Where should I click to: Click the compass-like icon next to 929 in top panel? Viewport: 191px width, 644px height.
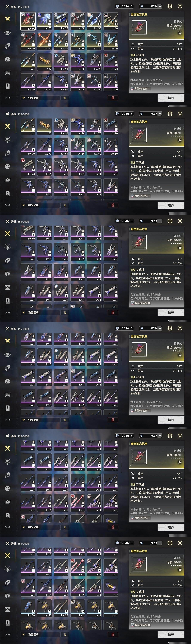[170, 6]
